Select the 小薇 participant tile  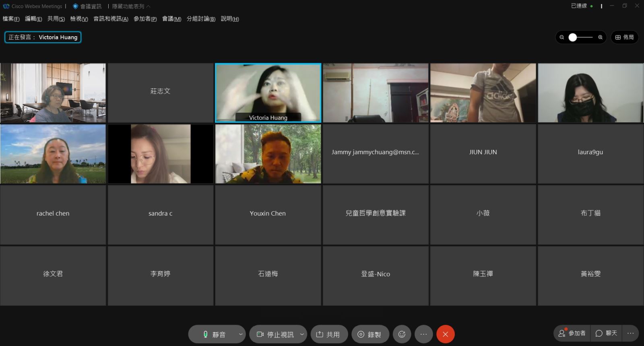[x=483, y=214]
